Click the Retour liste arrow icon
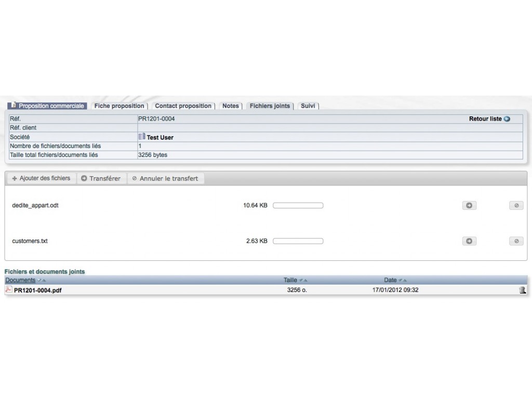 pyautogui.click(x=507, y=119)
